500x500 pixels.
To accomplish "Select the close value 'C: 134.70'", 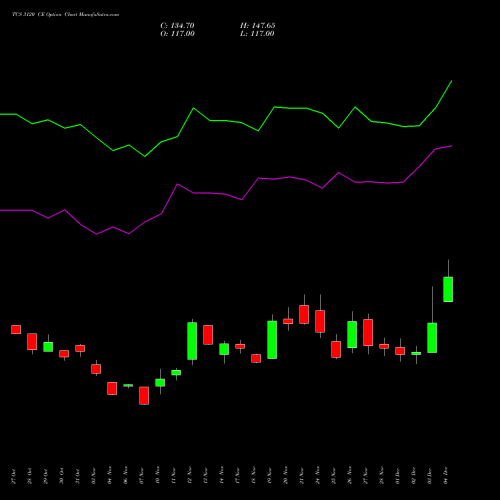I will pyautogui.click(x=177, y=26).
